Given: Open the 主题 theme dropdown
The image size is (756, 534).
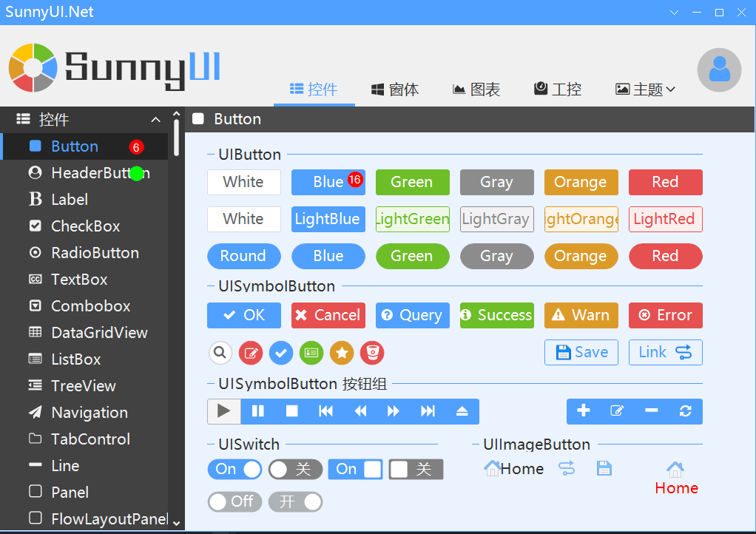Looking at the screenshot, I should [645, 89].
